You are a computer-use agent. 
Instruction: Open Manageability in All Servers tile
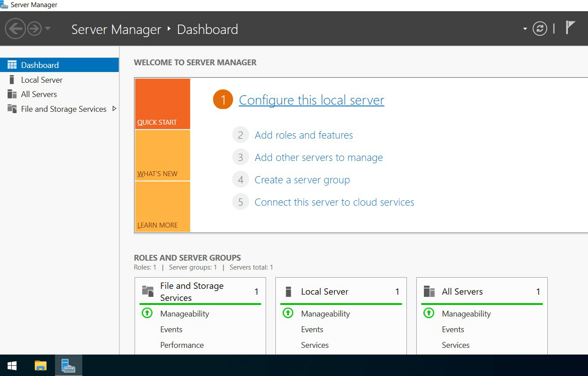(x=466, y=314)
